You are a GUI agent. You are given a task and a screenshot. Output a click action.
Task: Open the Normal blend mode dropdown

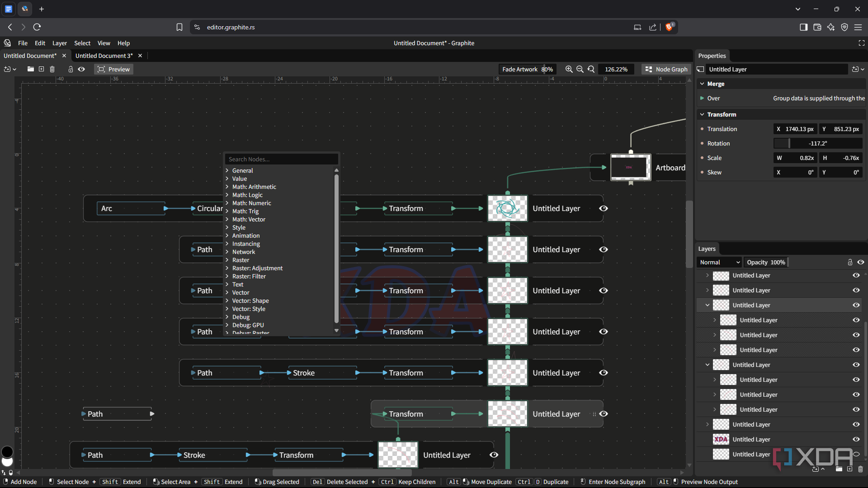tap(719, 262)
